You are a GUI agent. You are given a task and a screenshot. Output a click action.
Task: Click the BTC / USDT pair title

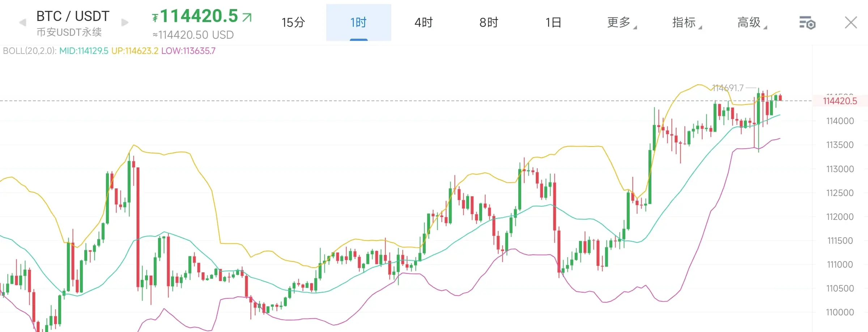point(73,16)
